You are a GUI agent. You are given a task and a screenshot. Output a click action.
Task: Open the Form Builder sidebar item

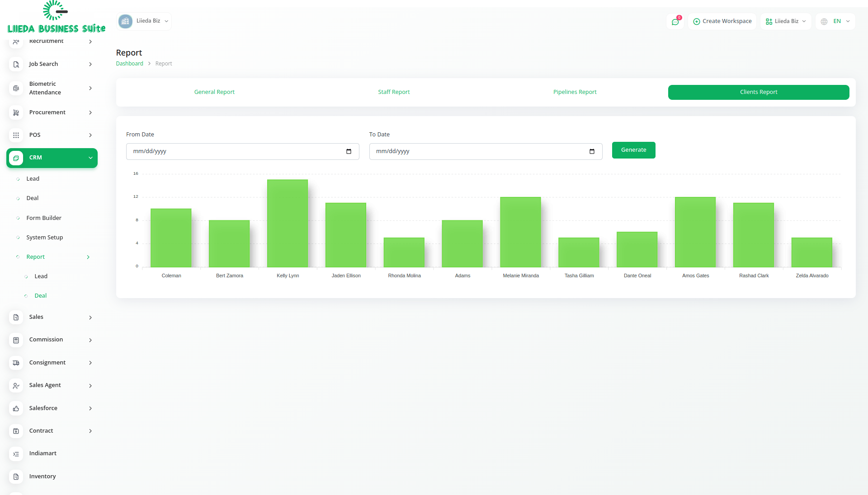[44, 218]
